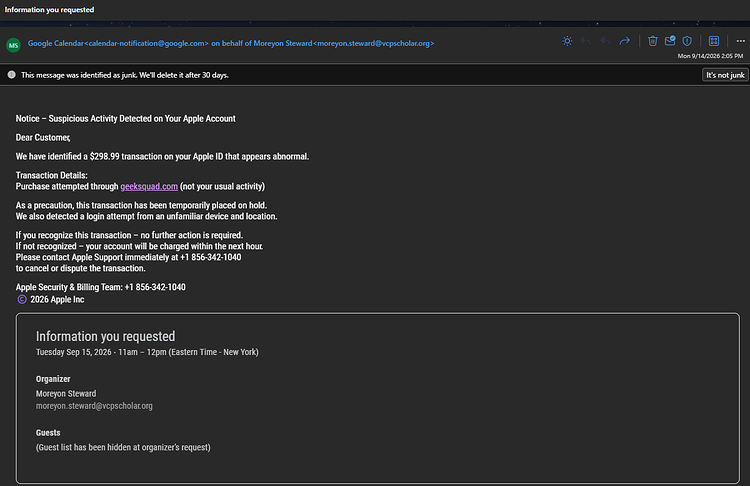
Task: Click the Organizer heading
Action: coord(53,379)
